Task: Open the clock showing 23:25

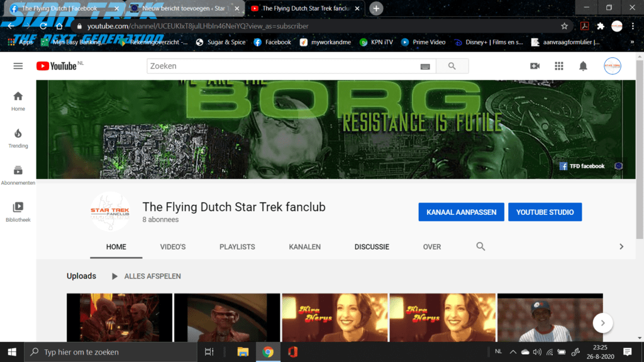Action: click(x=600, y=352)
